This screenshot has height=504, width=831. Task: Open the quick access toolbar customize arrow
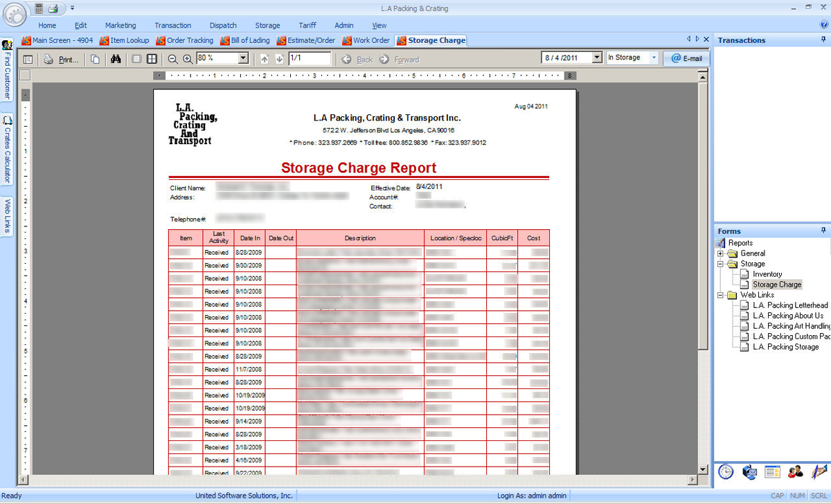(72, 8)
